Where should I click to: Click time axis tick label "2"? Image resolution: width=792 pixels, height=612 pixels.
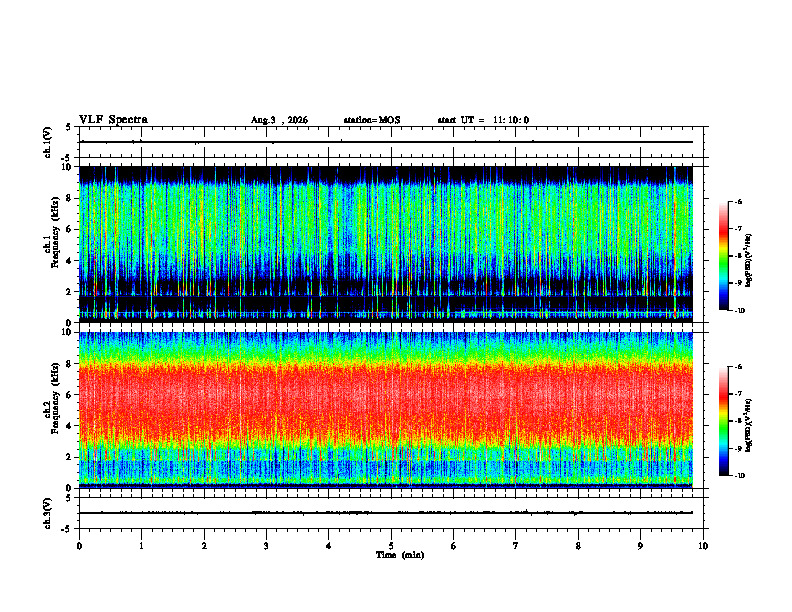point(204,546)
